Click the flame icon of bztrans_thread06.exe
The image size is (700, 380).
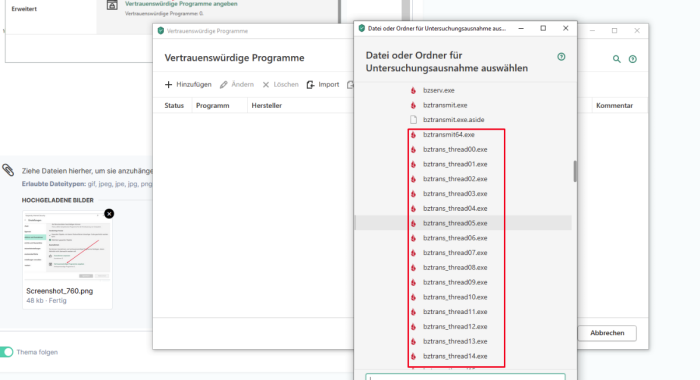coord(413,238)
